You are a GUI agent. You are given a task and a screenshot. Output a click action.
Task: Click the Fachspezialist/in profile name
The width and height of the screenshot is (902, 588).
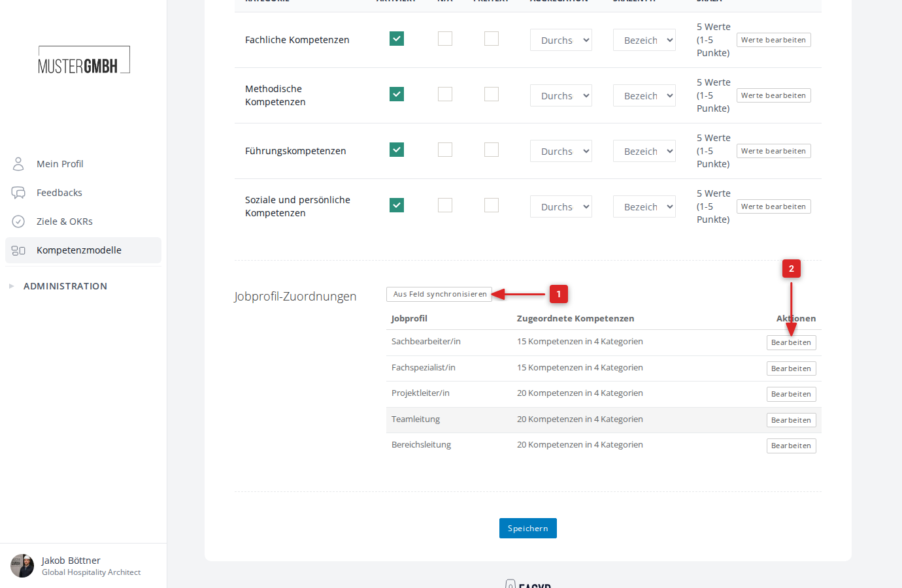pos(424,368)
